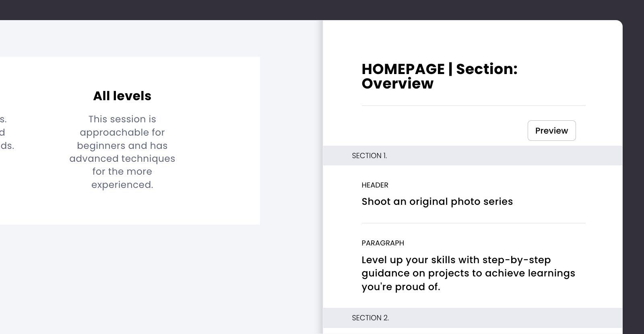644x334 pixels.
Task: Click the Preview button
Action: click(551, 131)
